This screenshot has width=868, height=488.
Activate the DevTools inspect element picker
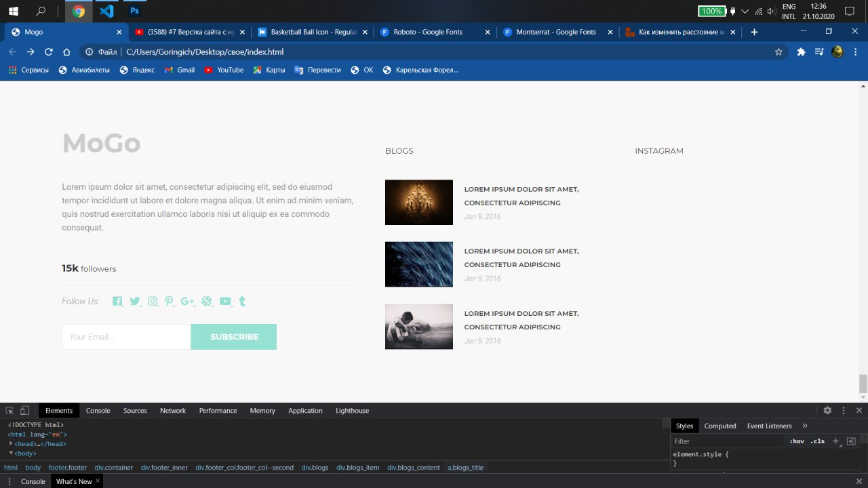click(x=9, y=411)
